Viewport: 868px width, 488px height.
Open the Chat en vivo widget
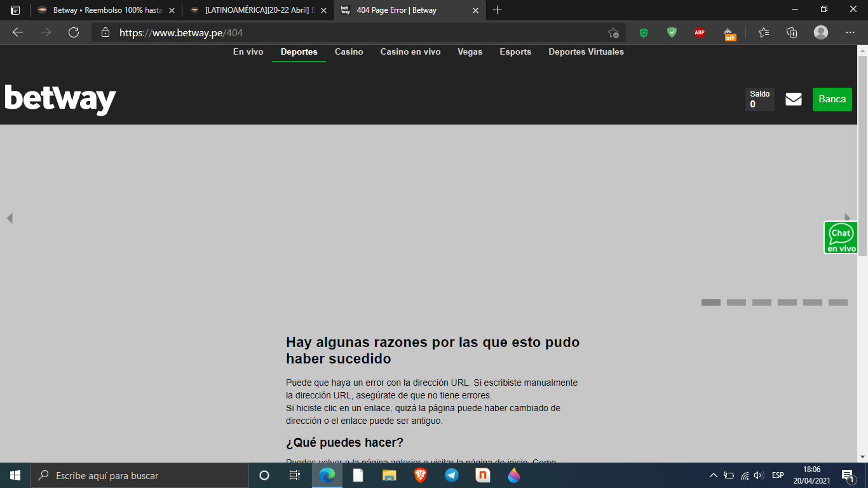841,238
